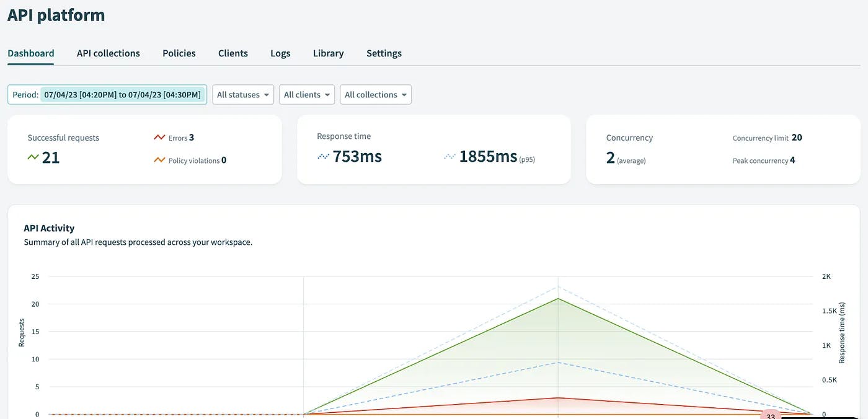Select the Dashboard tab
The image size is (868, 419).
click(x=30, y=53)
